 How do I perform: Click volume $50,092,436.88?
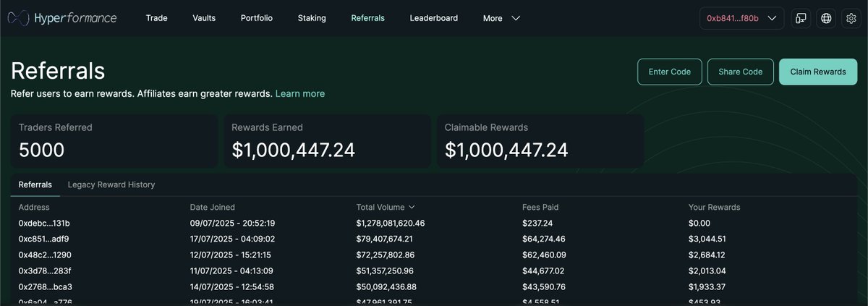click(386, 286)
